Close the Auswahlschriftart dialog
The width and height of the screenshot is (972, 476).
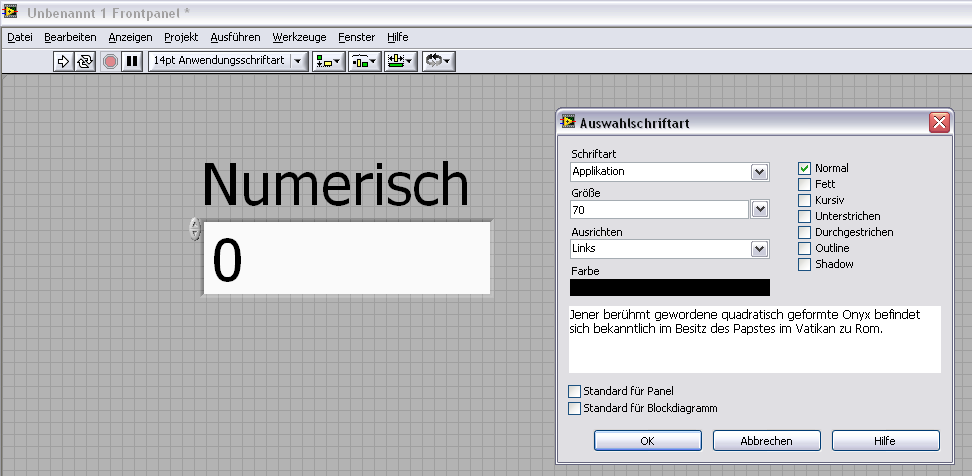pyautogui.click(x=939, y=122)
